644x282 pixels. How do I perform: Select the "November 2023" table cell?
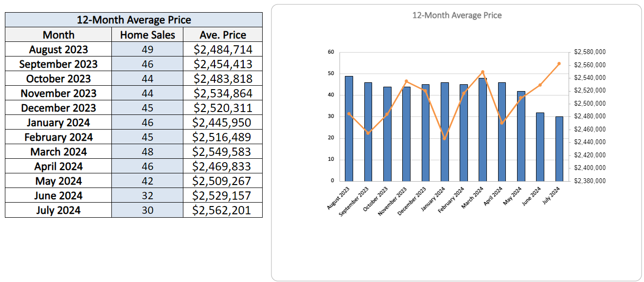pyautogui.click(x=58, y=93)
